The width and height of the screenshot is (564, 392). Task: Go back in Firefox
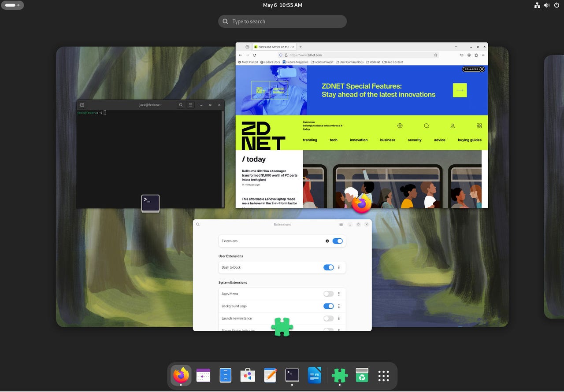click(240, 55)
